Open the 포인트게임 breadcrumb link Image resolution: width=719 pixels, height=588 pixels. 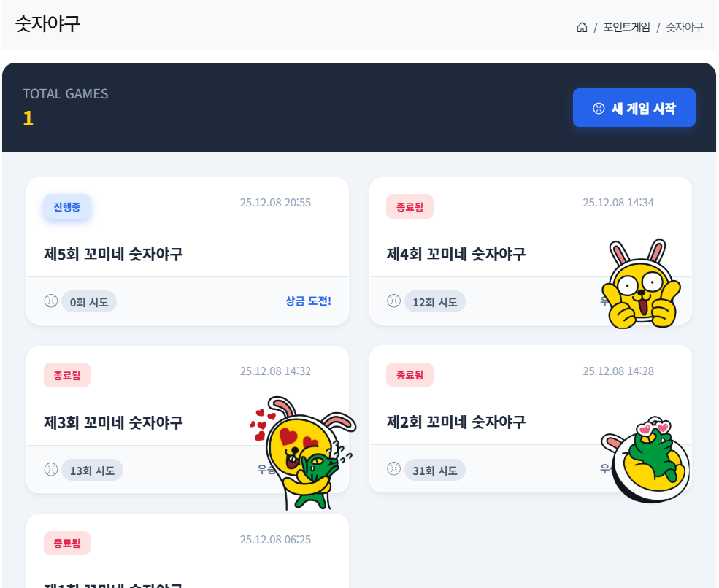[626, 28]
